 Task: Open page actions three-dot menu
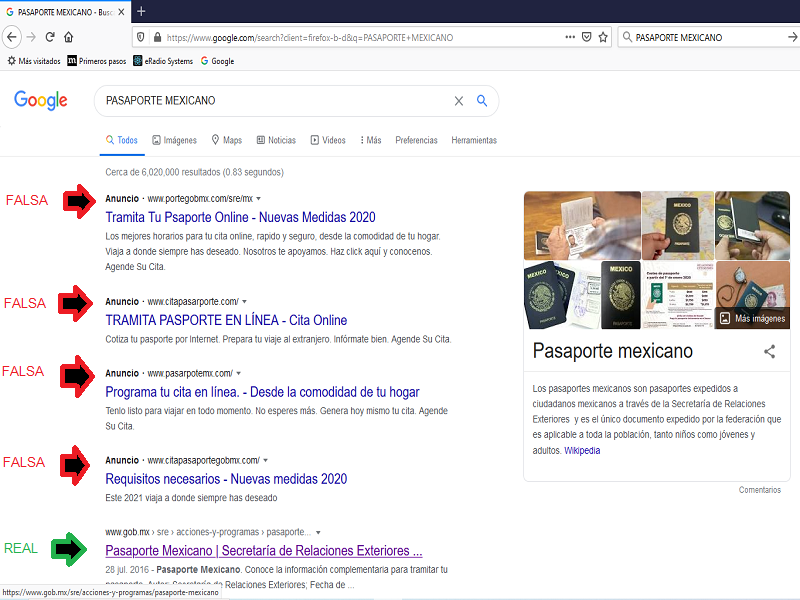click(x=570, y=37)
